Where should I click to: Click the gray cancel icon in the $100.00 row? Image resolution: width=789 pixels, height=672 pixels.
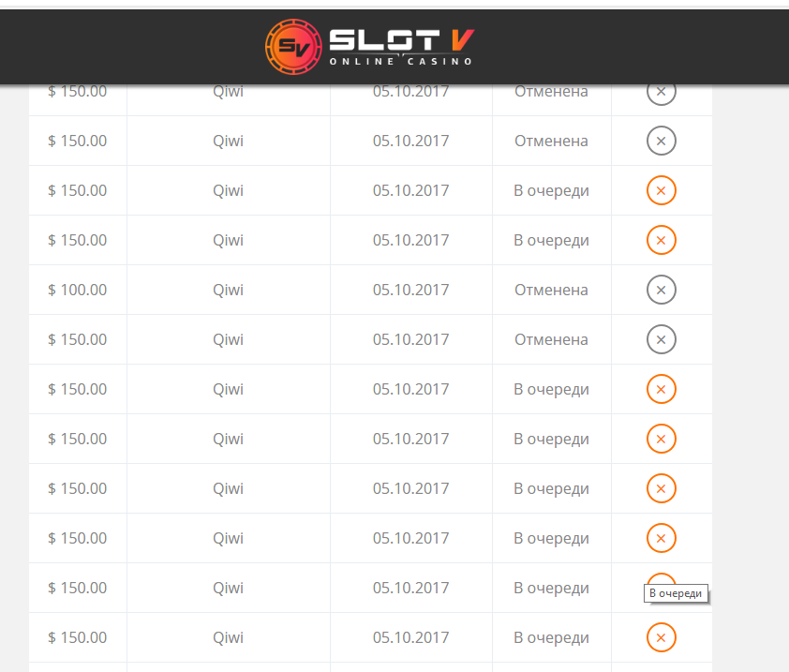661,290
